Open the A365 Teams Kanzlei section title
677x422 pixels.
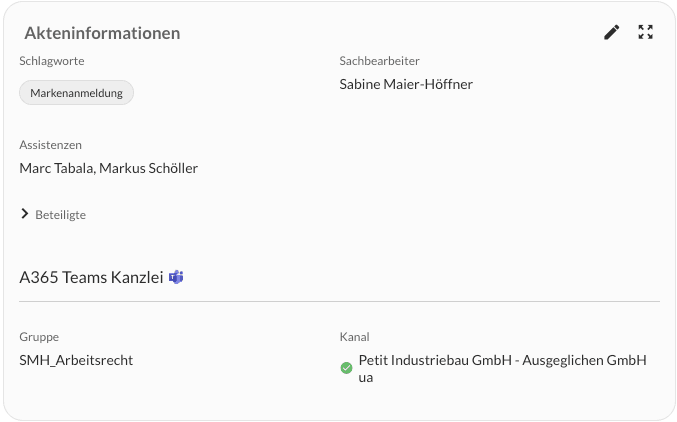[91, 277]
